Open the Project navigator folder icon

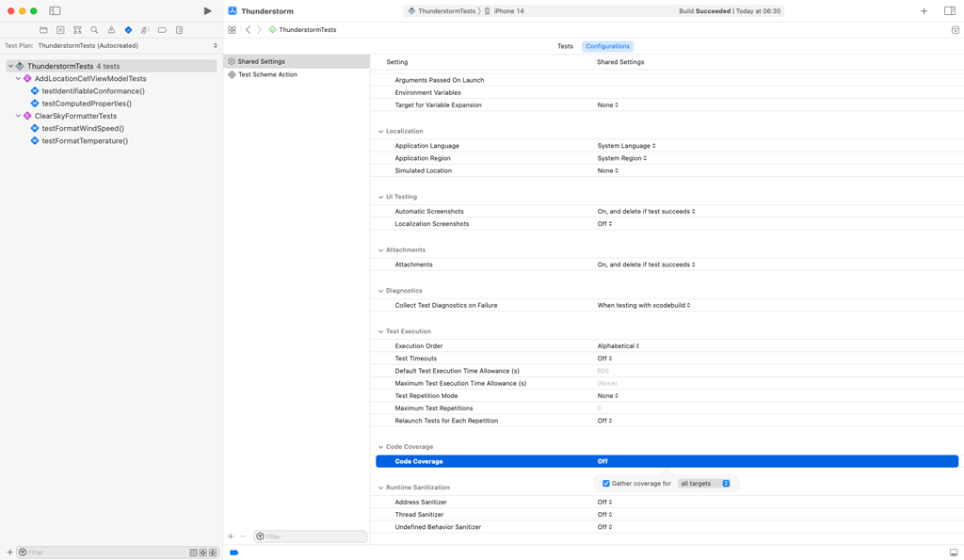(x=42, y=29)
